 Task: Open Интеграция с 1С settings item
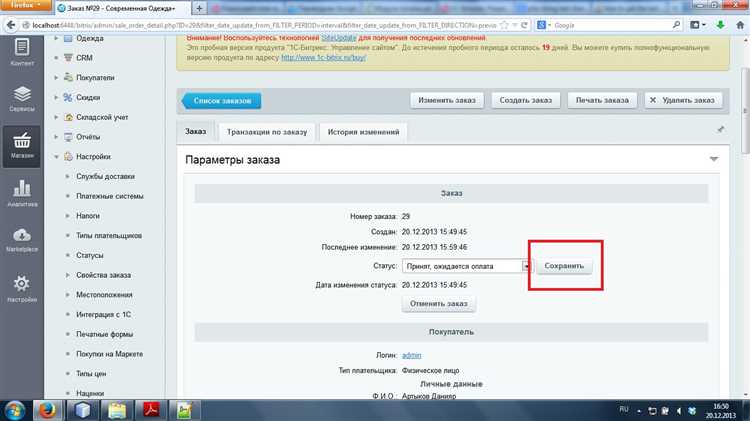pos(103,314)
